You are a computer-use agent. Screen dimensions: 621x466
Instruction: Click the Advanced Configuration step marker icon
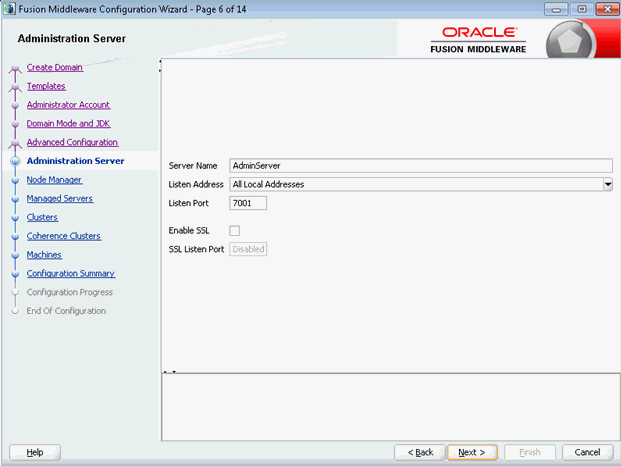[15, 143]
